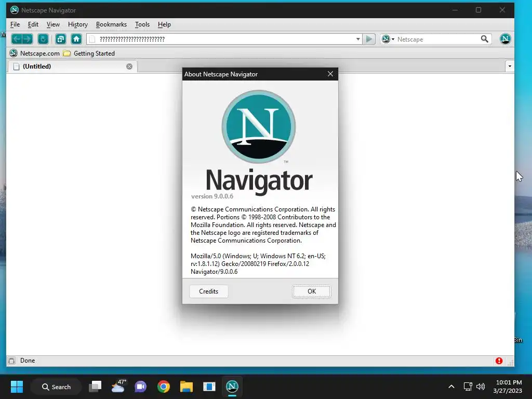Click the Credits button in About dialog
This screenshot has width=532, height=399.
point(209,291)
